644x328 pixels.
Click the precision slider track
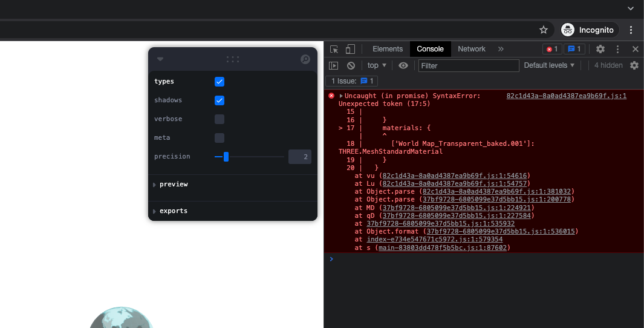click(249, 157)
